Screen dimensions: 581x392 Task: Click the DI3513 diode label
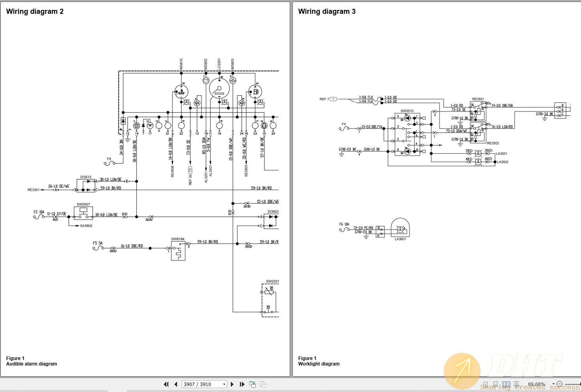pyautogui.click(x=86, y=177)
